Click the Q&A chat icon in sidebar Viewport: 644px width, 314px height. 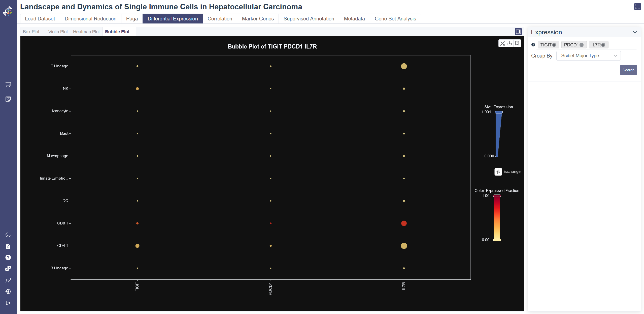click(x=8, y=269)
